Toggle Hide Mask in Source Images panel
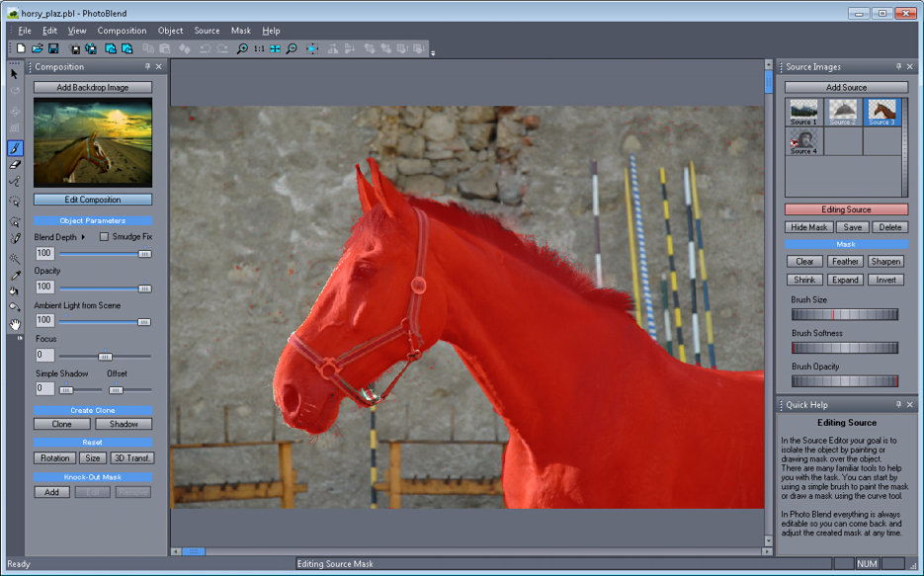Viewport: 924px width, 576px height. point(809,227)
